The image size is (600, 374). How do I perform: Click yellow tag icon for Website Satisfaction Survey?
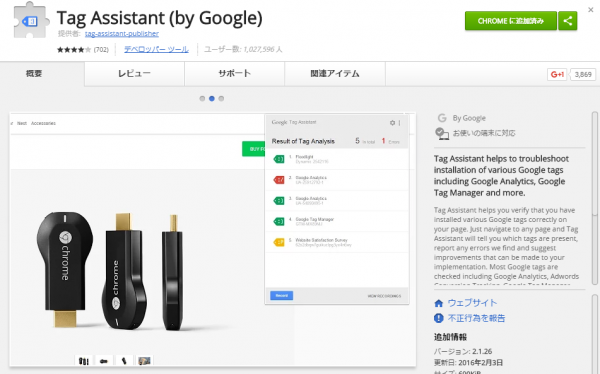pyautogui.click(x=279, y=242)
